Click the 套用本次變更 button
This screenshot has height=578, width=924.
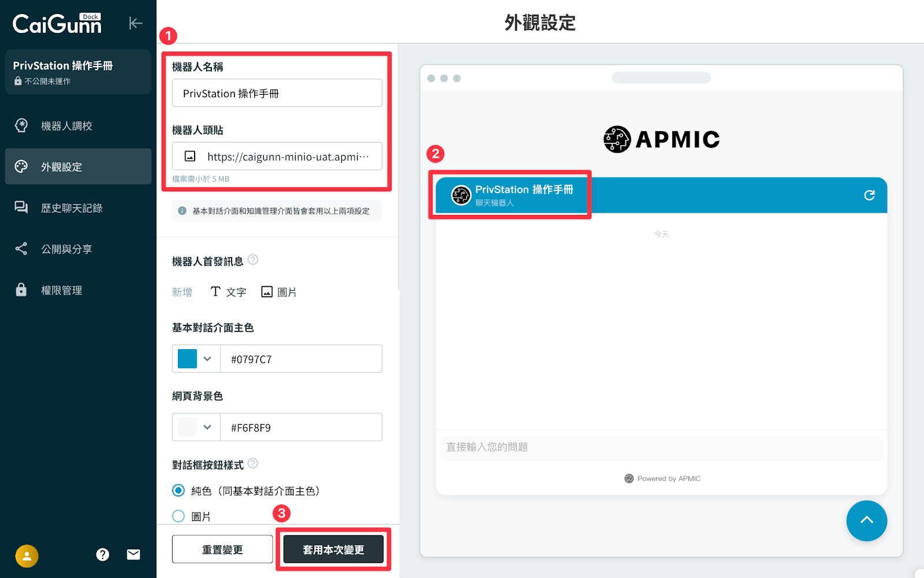(333, 549)
